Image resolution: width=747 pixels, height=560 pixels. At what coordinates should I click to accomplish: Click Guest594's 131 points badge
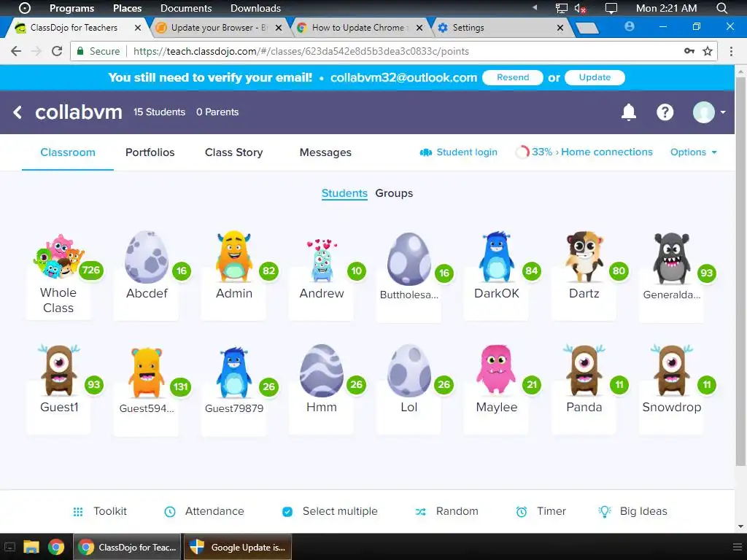[181, 386]
